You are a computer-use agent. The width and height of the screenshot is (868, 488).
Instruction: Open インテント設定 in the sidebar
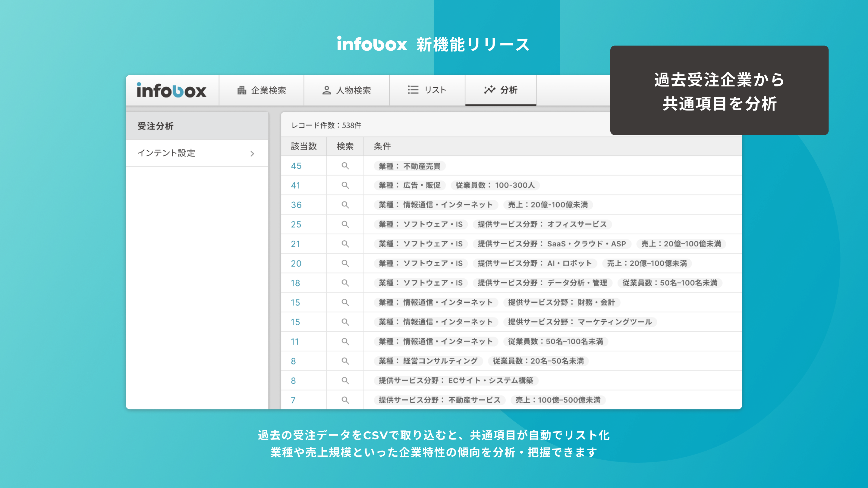197,153
